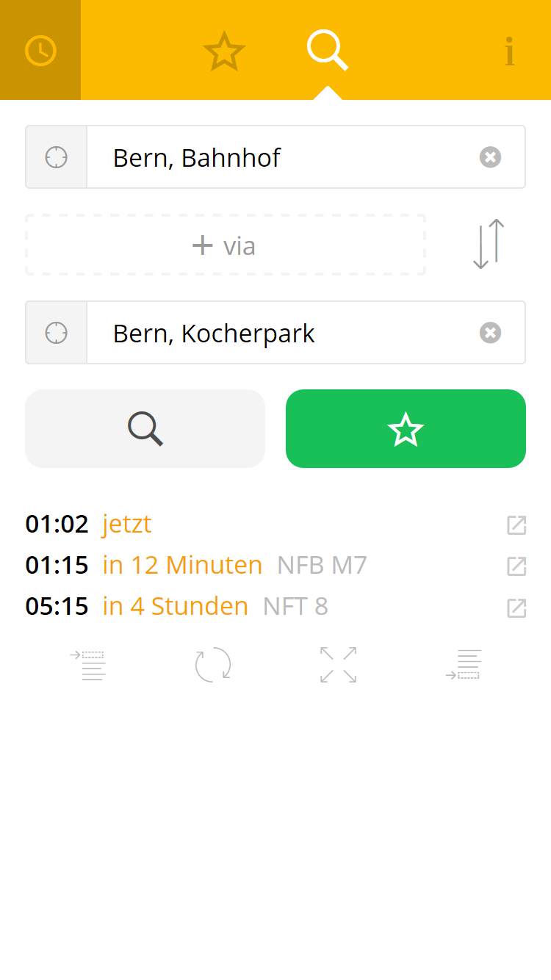Clear the Bern, Kocherpark input
Viewport: 551px width, 980px height.
[x=490, y=333]
